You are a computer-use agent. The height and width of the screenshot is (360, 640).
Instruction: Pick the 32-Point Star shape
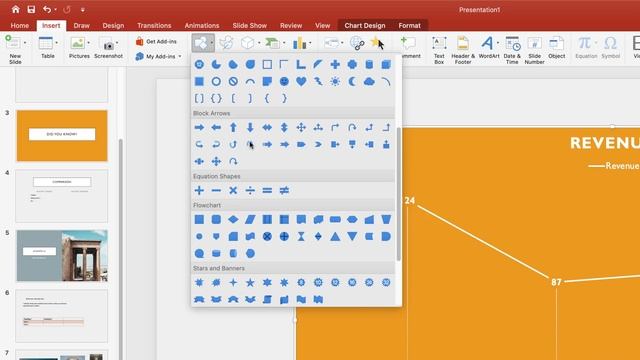click(386, 282)
